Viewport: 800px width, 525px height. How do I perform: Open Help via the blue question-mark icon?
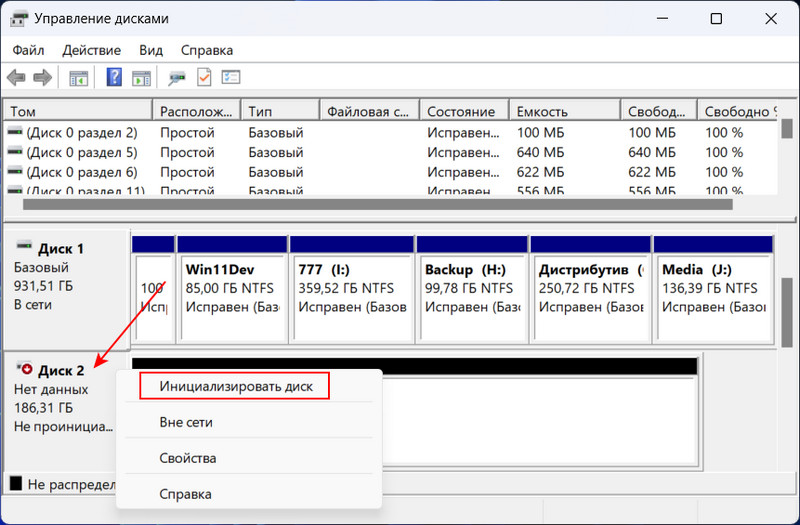(x=114, y=77)
